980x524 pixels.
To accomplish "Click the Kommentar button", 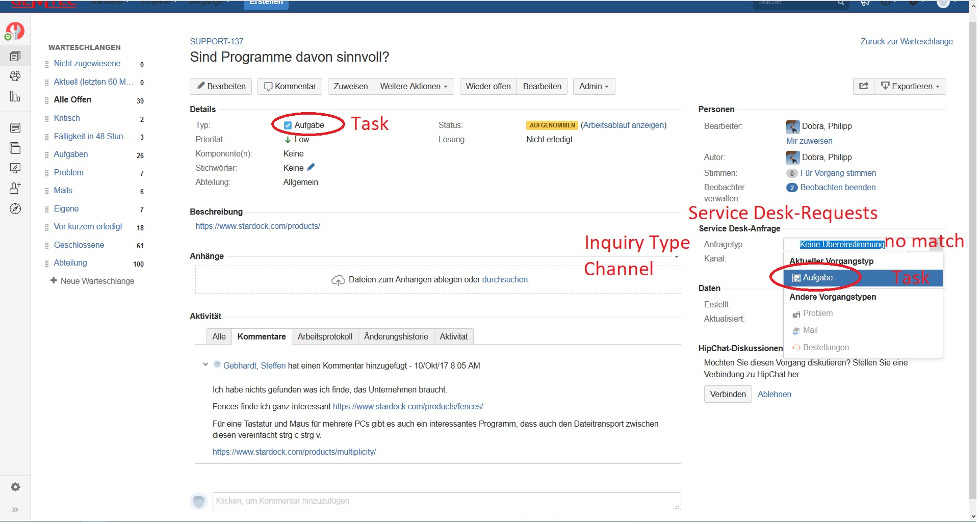I will (x=290, y=86).
